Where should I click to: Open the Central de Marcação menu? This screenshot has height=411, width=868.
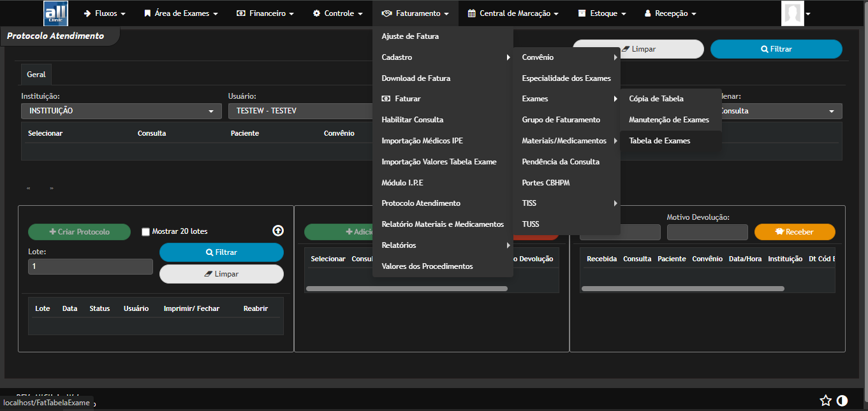[x=513, y=13]
